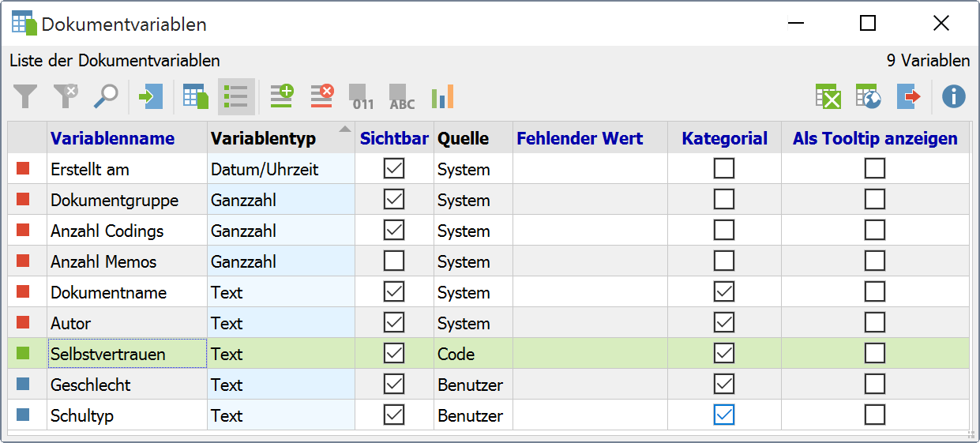
Task: Select the red marker of Erstellt am row
Action: coord(23,168)
